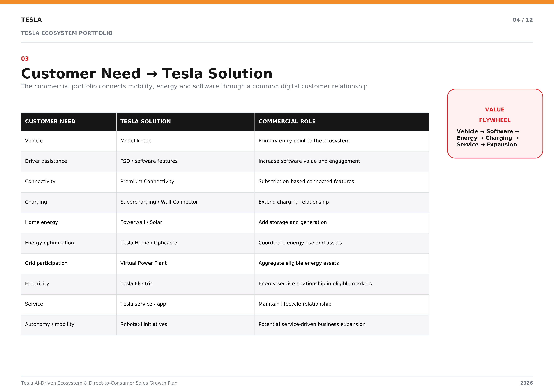Select the Vehicle → Software → Energy flywheel text

[x=488, y=138]
